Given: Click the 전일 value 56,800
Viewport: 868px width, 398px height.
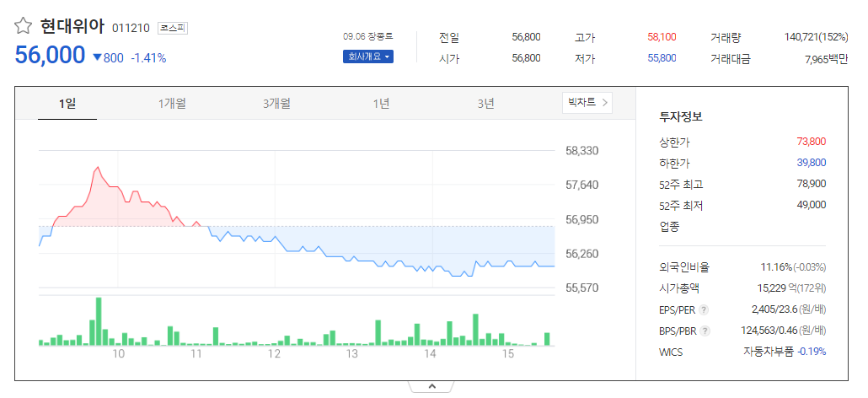Looking at the screenshot, I should pos(526,37).
